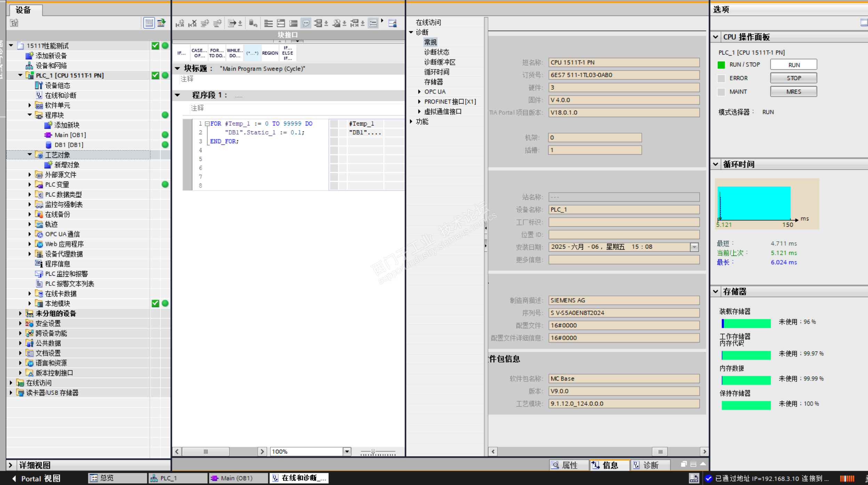Click the delete network toolbar icon
The height and width of the screenshot is (485, 868).
point(192,23)
